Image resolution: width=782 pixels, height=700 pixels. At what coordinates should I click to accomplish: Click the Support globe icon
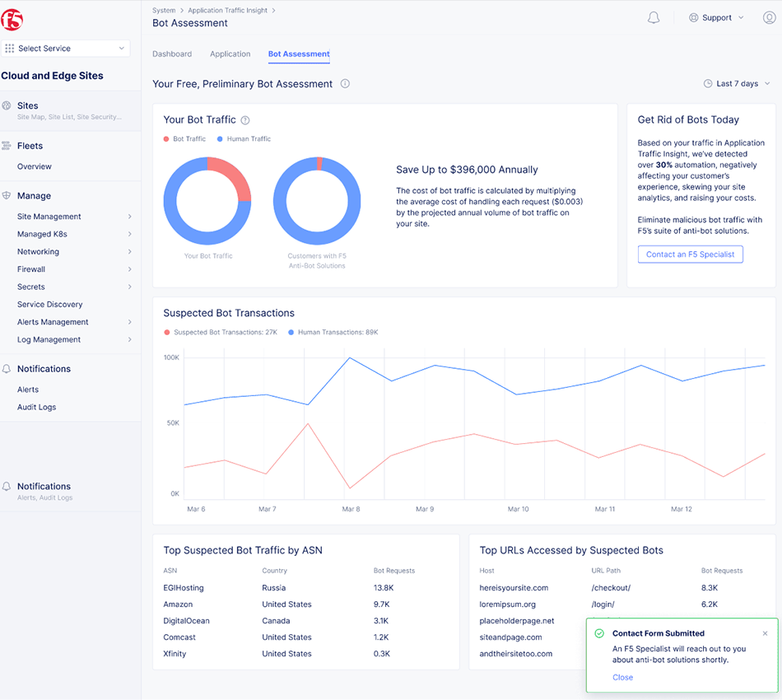pyautogui.click(x=693, y=18)
